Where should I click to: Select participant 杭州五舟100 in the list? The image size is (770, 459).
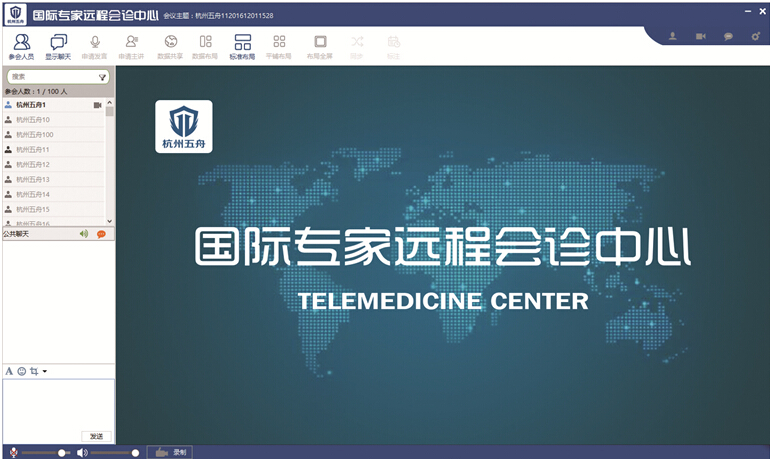click(x=35, y=134)
